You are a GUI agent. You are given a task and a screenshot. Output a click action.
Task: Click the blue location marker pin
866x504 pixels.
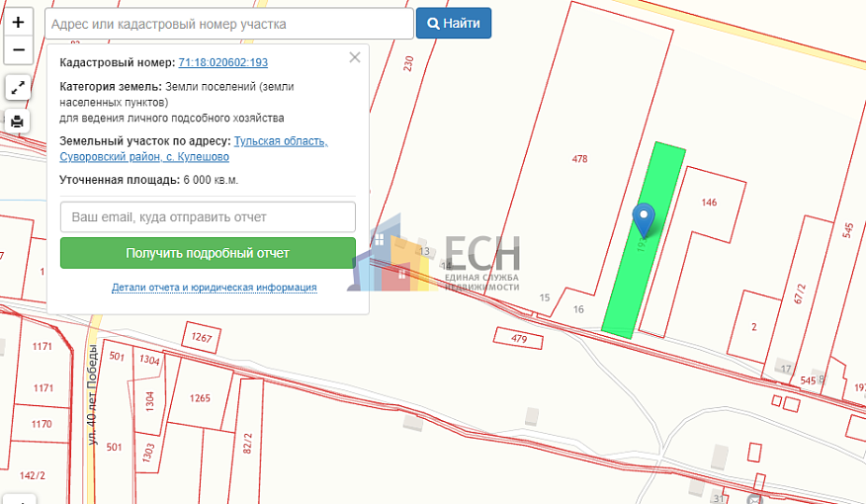pyautogui.click(x=644, y=220)
